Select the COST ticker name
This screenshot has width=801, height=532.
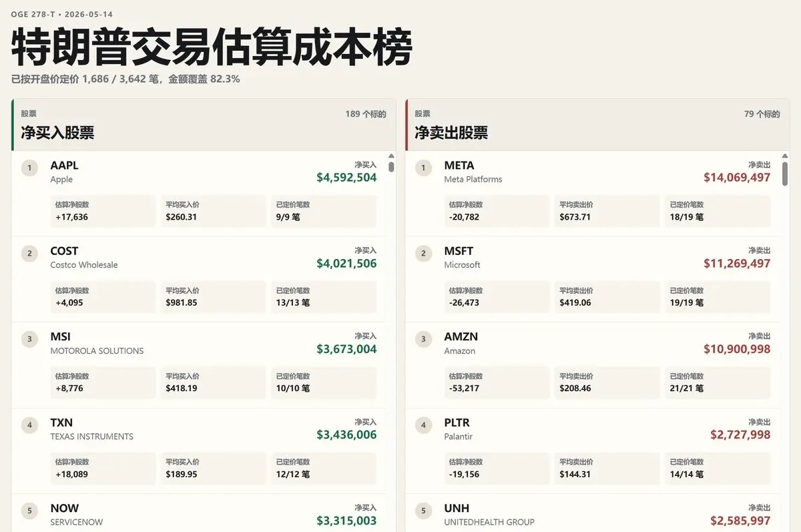point(64,251)
